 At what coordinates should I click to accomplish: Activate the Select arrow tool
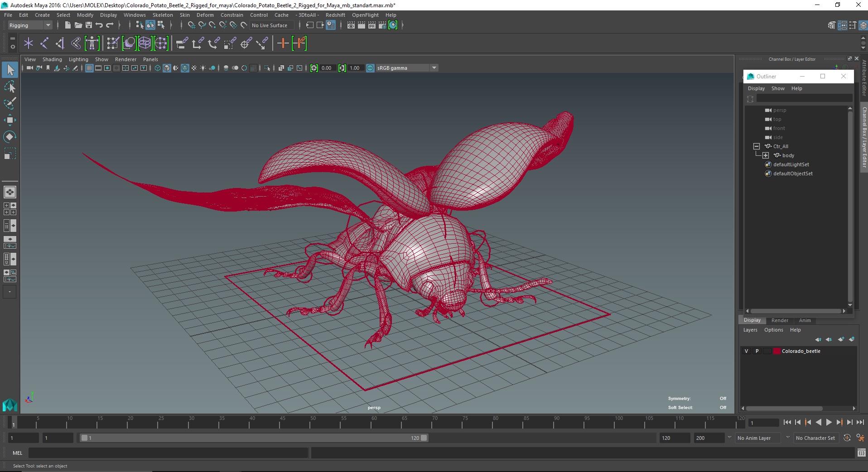[x=10, y=70]
